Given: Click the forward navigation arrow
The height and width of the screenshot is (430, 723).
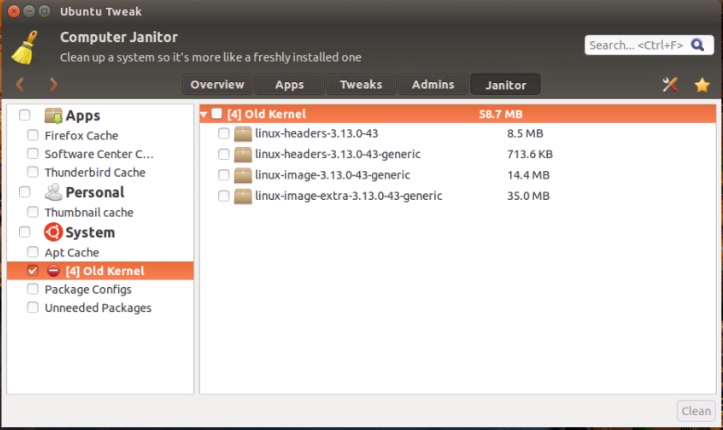Looking at the screenshot, I should pyautogui.click(x=53, y=84).
